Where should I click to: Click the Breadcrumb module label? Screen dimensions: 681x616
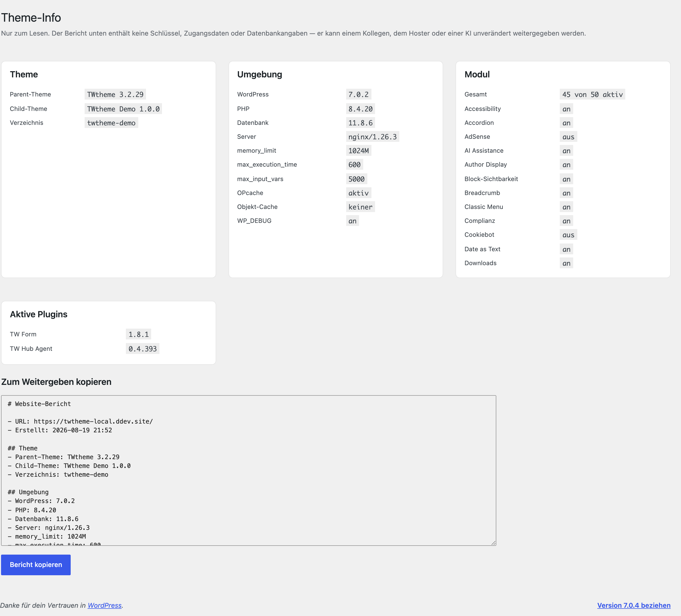pos(482,193)
